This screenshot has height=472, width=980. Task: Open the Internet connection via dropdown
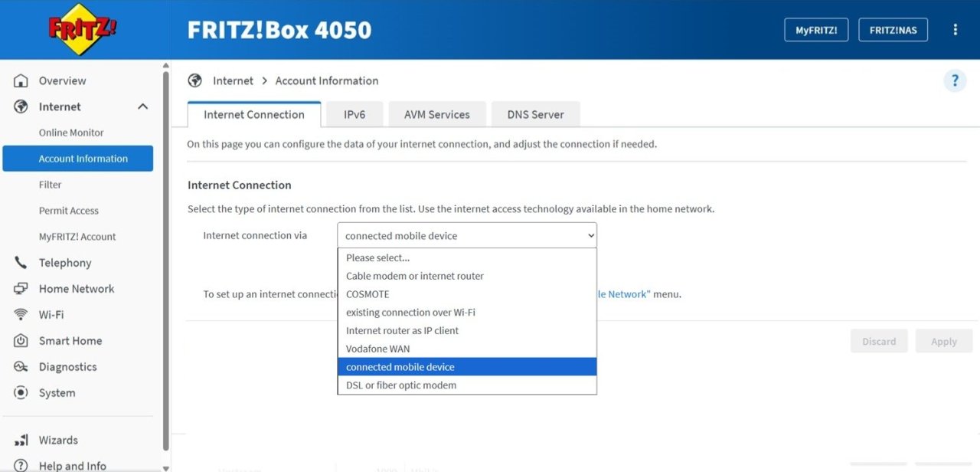click(467, 236)
